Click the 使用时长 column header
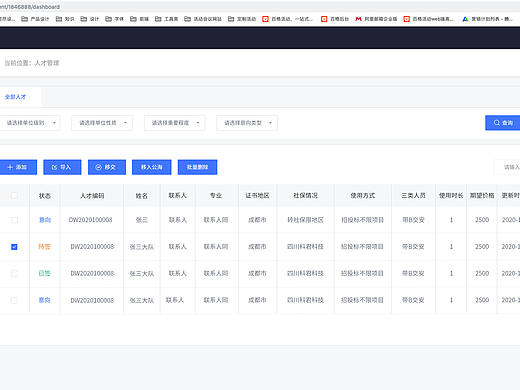The height and width of the screenshot is (390, 520). [x=451, y=196]
